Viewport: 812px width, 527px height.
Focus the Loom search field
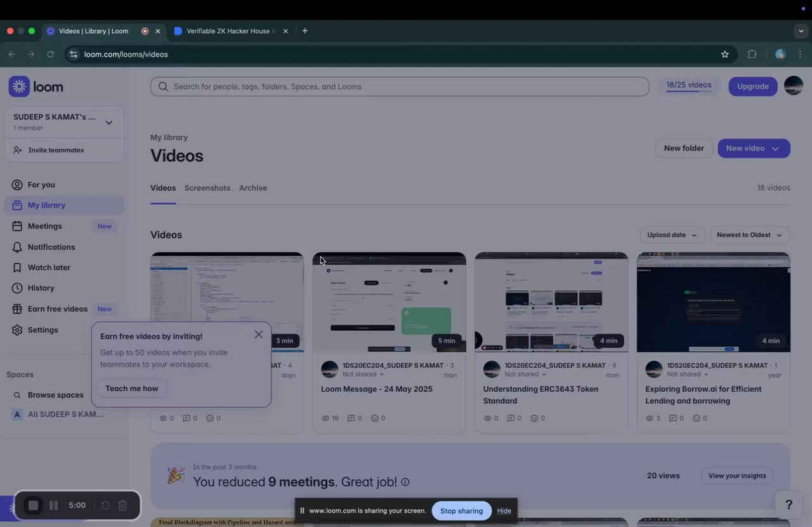(x=400, y=86)
